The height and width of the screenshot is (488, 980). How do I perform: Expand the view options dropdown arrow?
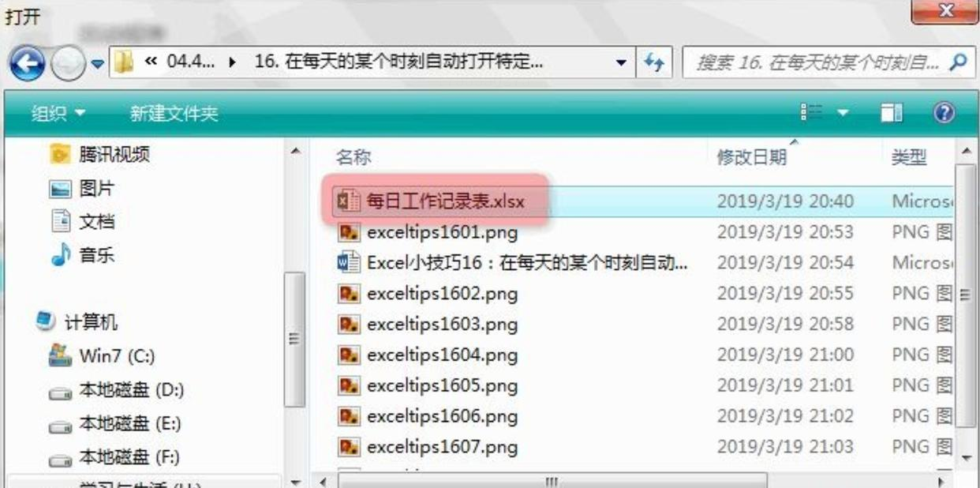coord(843,114)
